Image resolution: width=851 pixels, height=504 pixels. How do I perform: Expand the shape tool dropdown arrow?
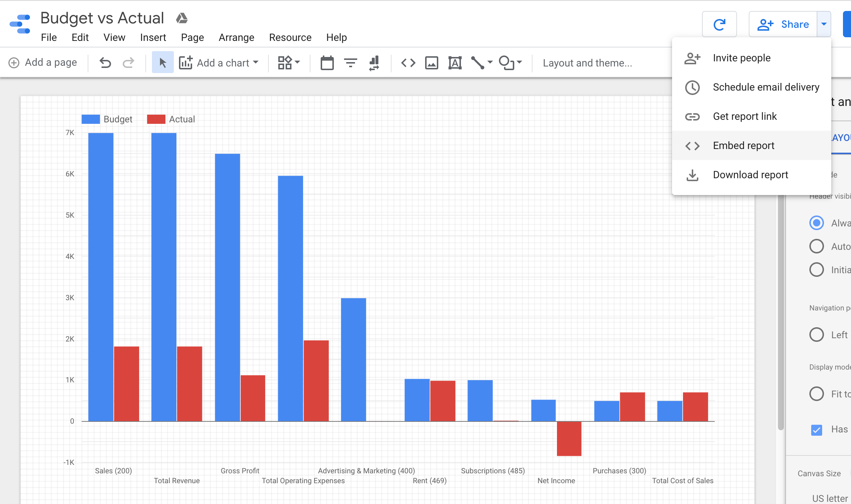[519, 62]
